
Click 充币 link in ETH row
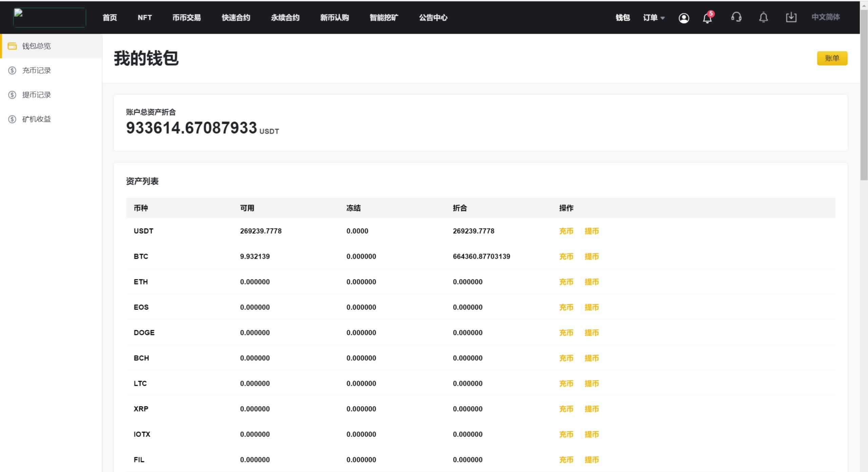click(566, 282)
